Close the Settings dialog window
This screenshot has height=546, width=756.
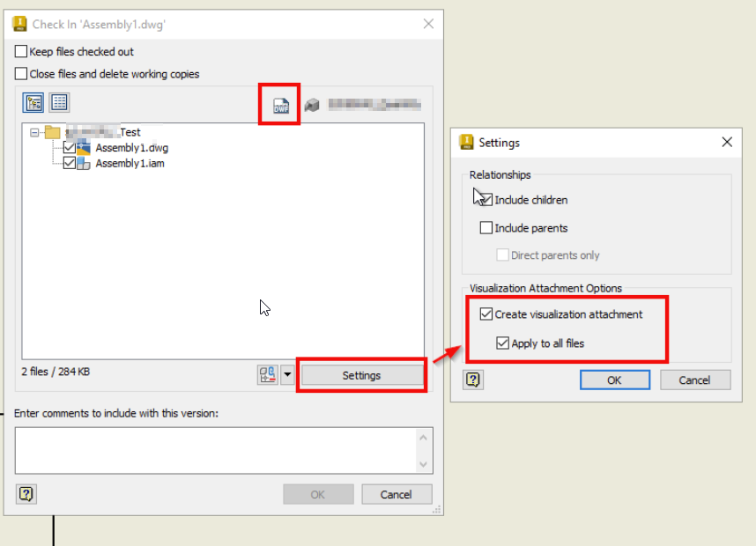click(727, 142)
